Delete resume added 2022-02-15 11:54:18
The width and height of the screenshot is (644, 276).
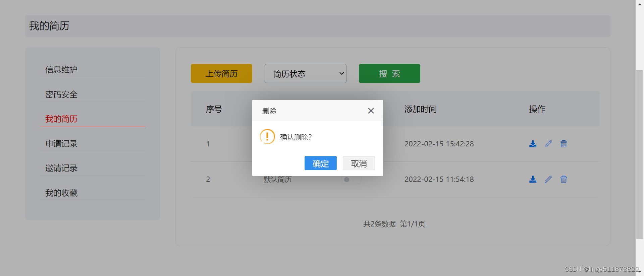click(x=563, y=179)
